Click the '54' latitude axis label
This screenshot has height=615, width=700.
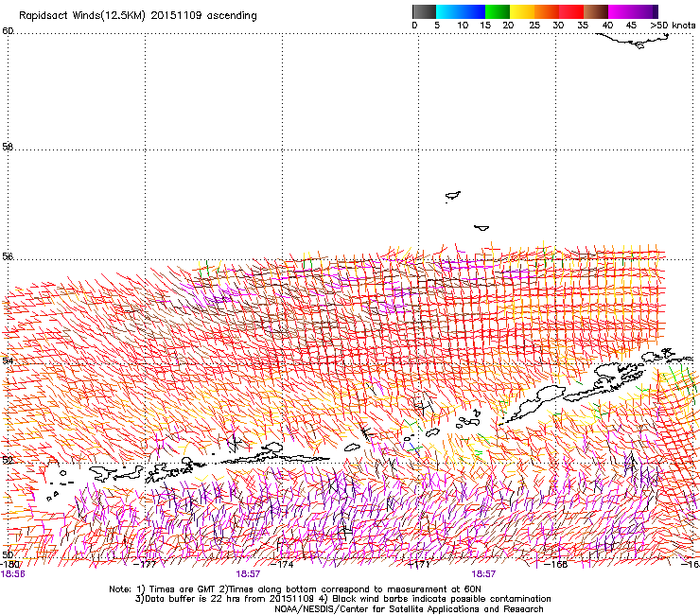pos(8,360)
